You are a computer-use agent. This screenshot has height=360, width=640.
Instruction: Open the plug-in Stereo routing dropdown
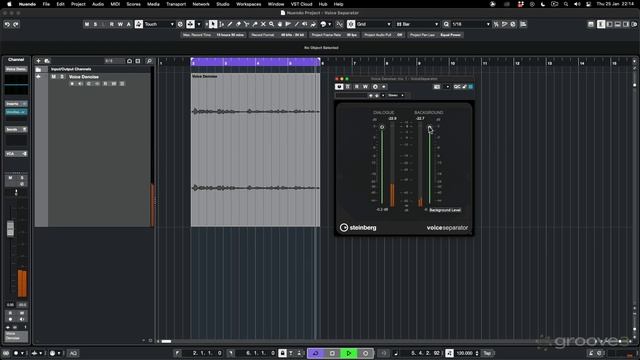click(x=396, y=95)
